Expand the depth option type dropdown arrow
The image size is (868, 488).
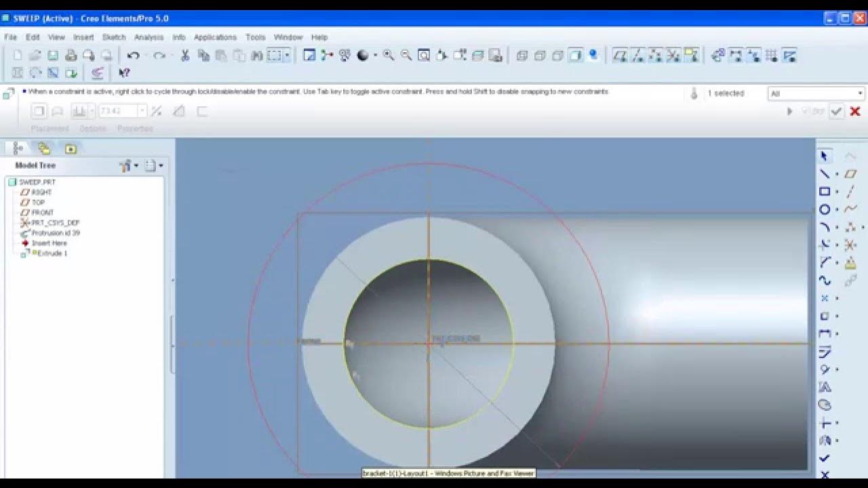(x=92, y=110)
